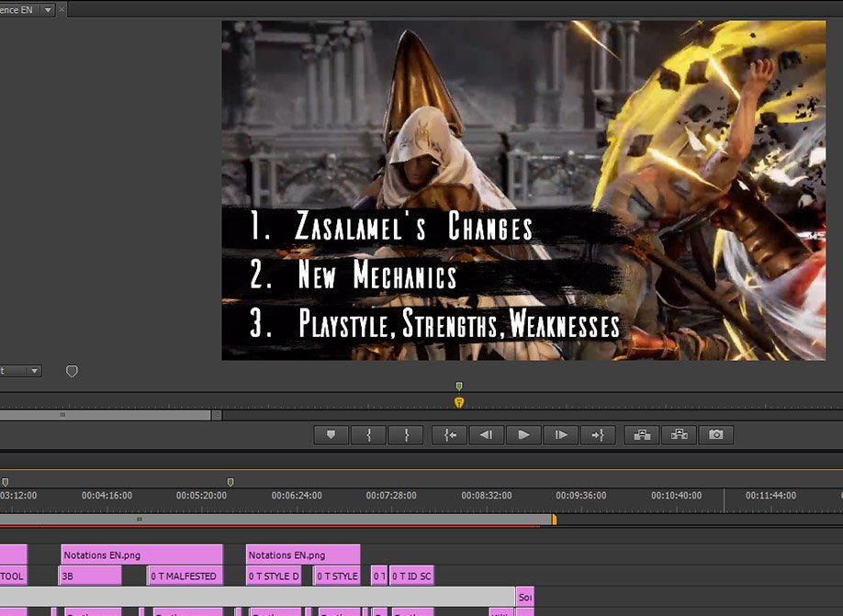
Task: Click the green marker above monitor time ruler
Action: click(458, 386)
